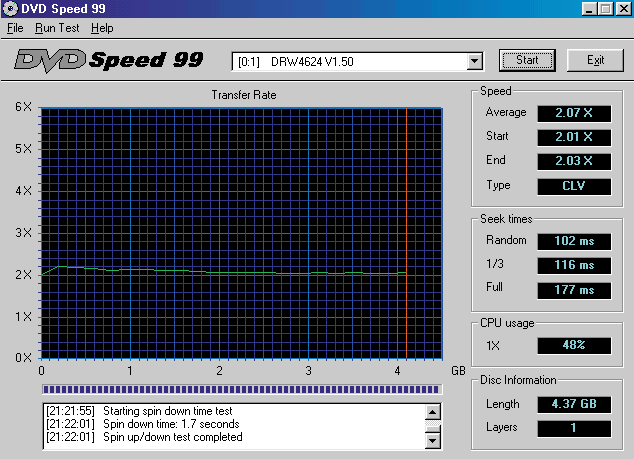
Task: Click the Full seek value 177 ms
Action: 574,290
